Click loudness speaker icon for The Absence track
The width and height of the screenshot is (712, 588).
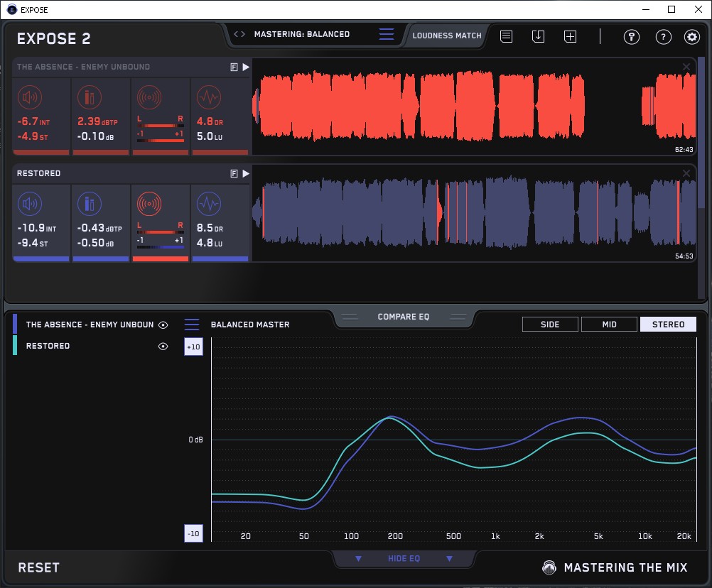pyautogui.click(x=30, y=97)
